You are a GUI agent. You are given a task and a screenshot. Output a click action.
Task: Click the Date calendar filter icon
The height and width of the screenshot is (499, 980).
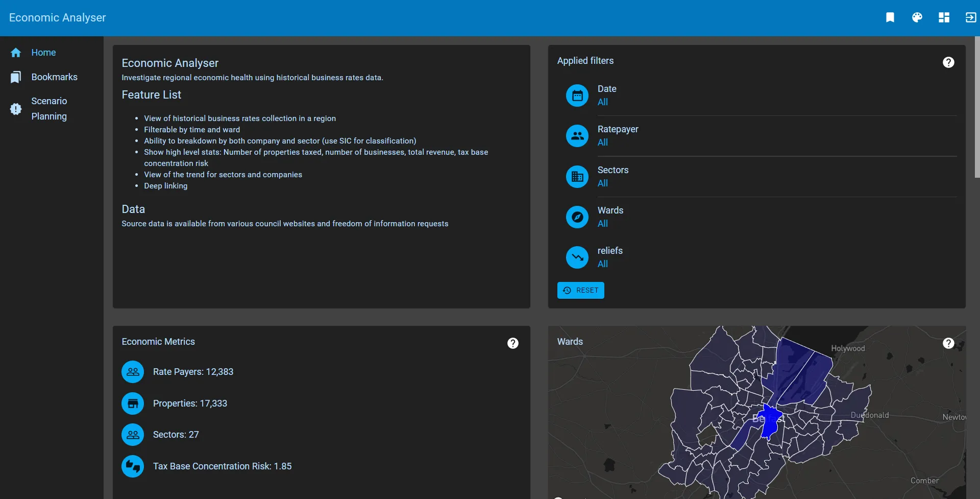coord(577,96)
